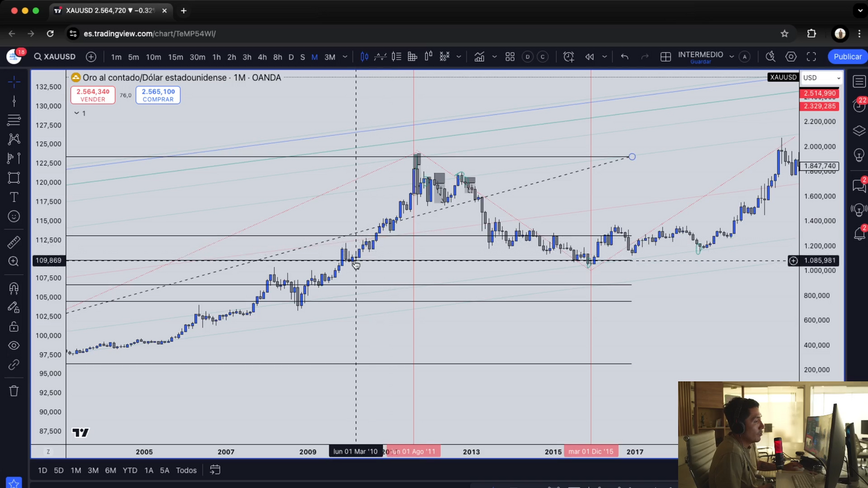This screenshot has height=488, width=868.
Task: Hide all drawings with eye icon
Action: point(14,346)
